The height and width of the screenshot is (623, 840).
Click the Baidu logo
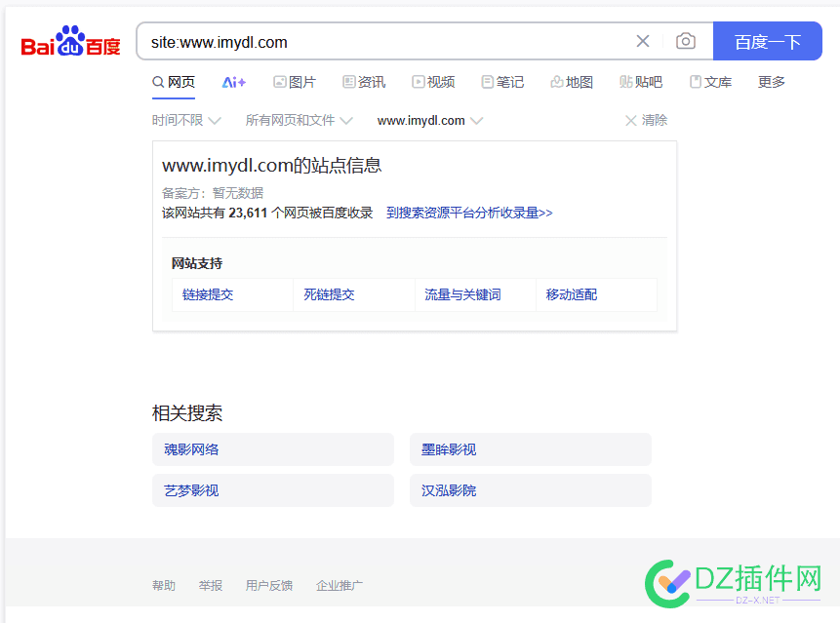pos(70,41)
